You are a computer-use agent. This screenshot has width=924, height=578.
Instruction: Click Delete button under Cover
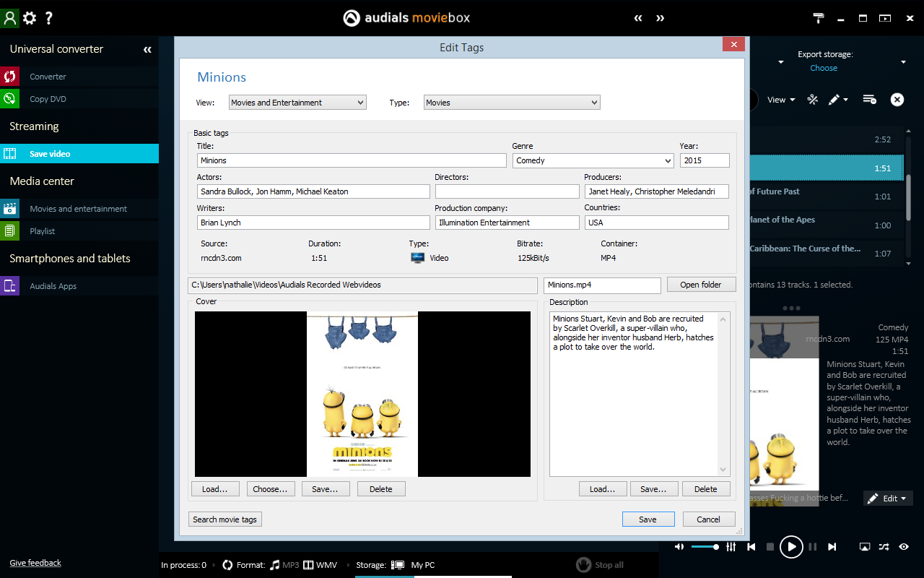(x=381, y=489)
